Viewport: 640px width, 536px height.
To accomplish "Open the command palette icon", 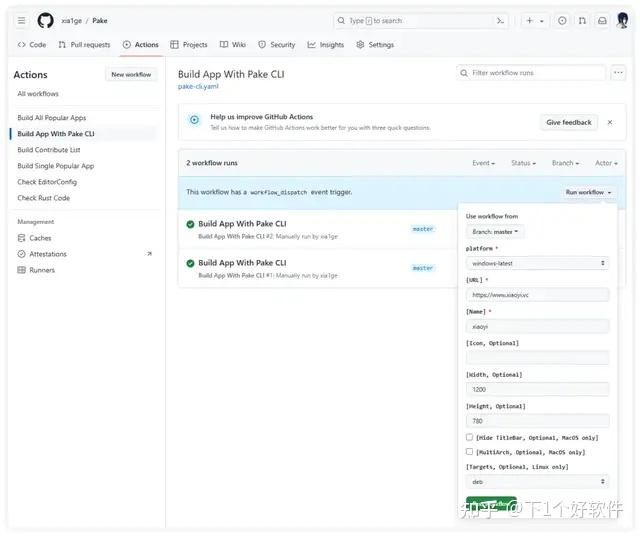I will coord(500,20).
